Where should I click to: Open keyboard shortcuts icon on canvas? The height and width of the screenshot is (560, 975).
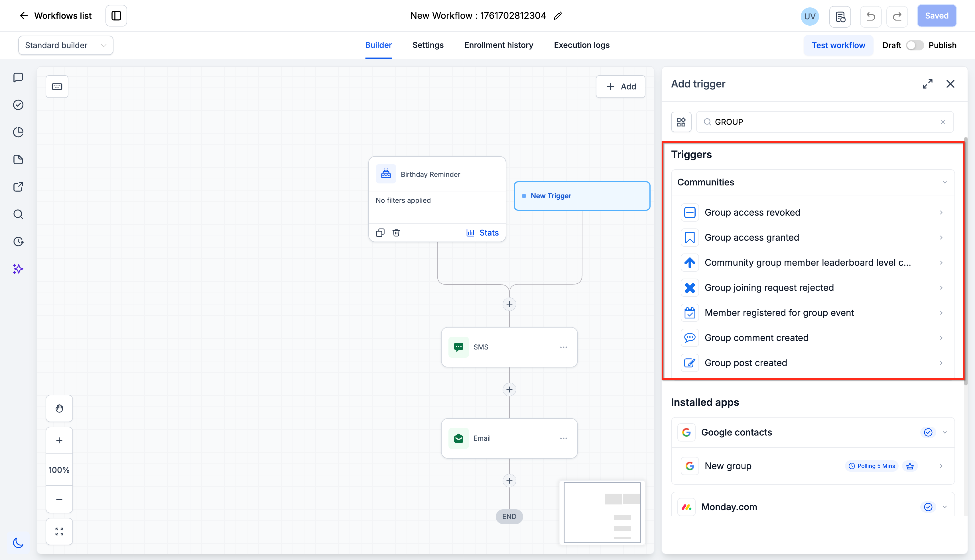[57, 87]
